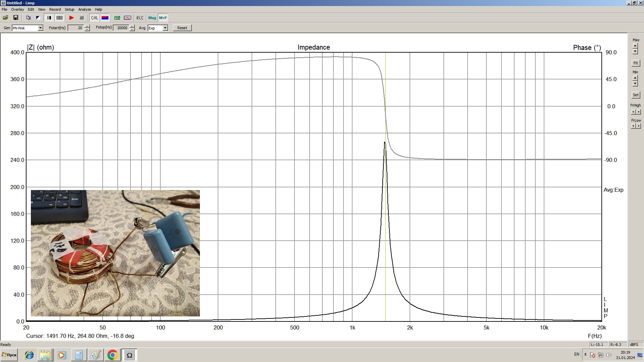This screenshot has height=362, width=644.
Task: Select the Limp omega taskbar icon
Action: tap(129, 355)
